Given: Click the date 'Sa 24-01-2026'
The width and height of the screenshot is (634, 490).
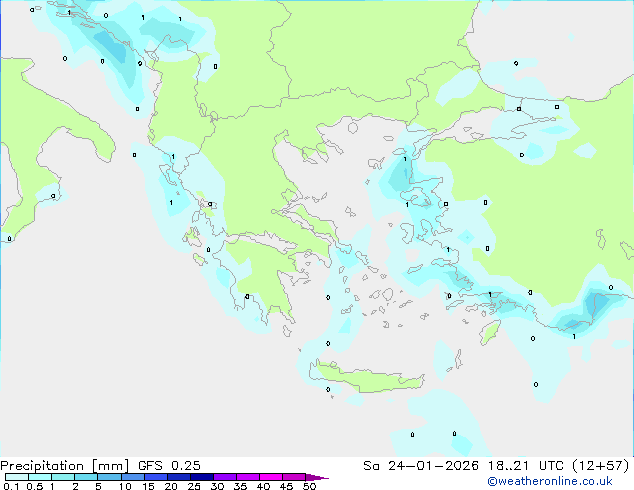Looking at the screenshot, I should [421, 466].
